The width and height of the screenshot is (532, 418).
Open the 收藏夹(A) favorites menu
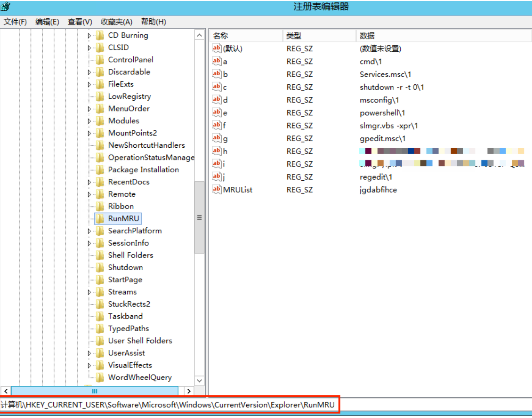pyautogui.click(x=116, y=22)
